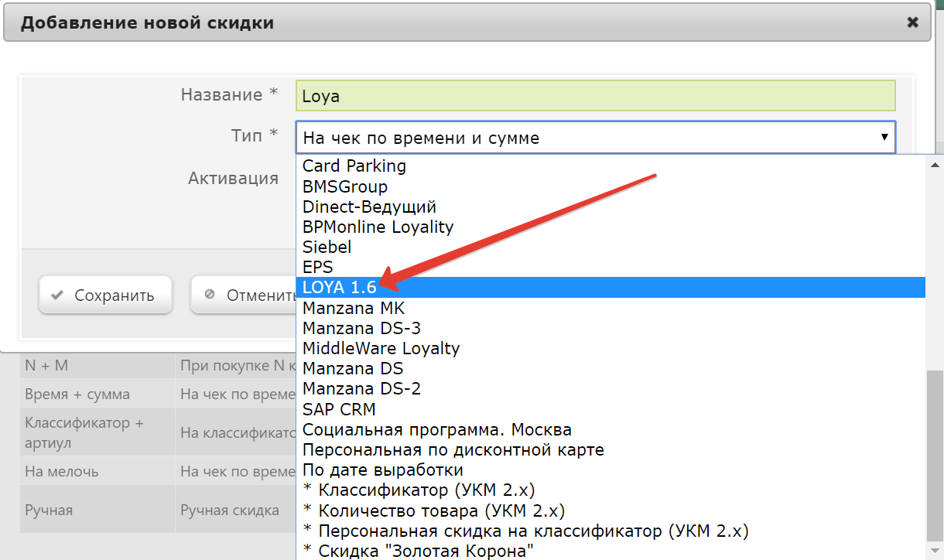Select * Персональная скидка на классификатор option

pyautogui.click(x=611, y=530)
